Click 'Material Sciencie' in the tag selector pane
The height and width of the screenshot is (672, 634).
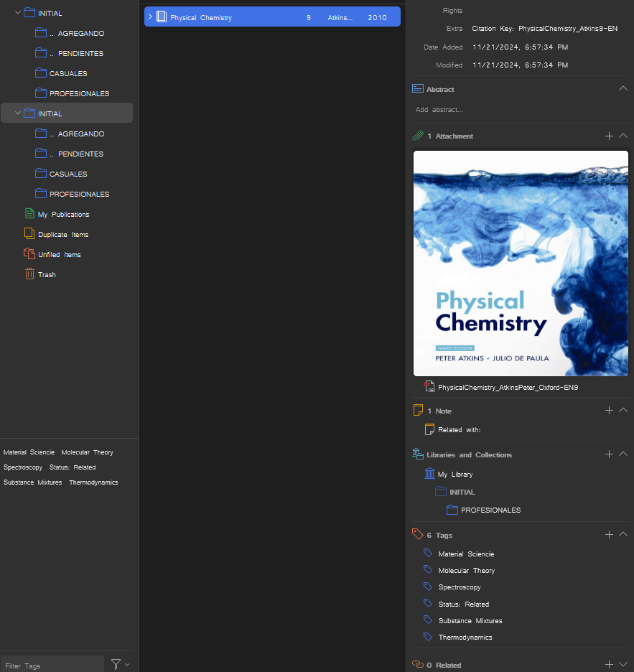coord(29,452)
